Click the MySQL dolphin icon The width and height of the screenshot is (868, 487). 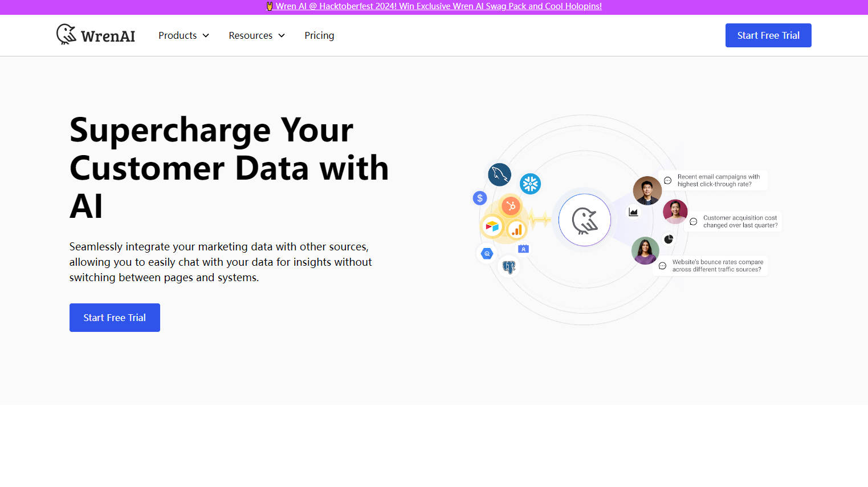499,174
